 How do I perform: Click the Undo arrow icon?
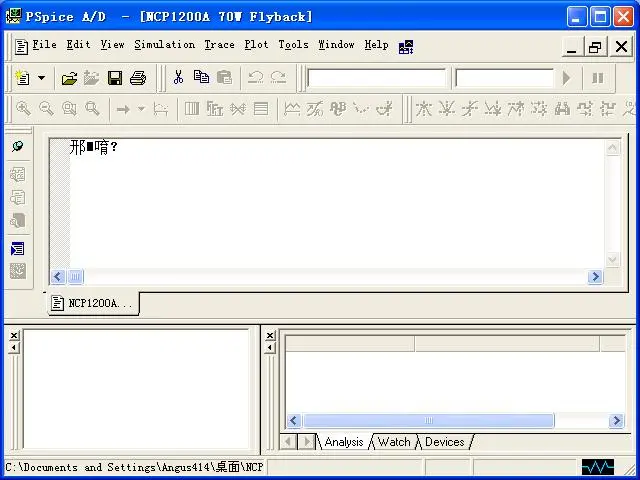click(256, 77)
